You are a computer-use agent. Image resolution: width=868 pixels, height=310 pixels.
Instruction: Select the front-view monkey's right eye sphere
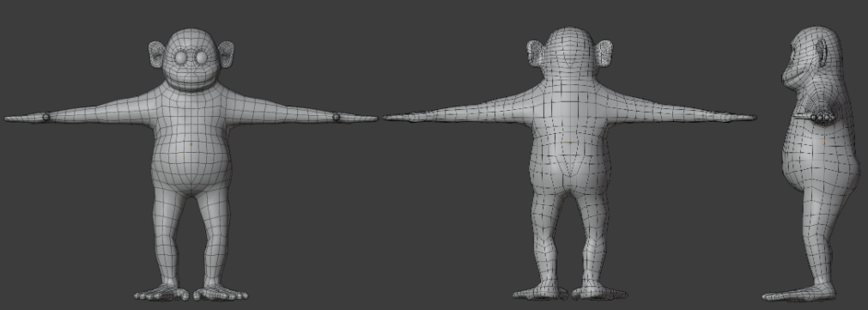(201, 58)
